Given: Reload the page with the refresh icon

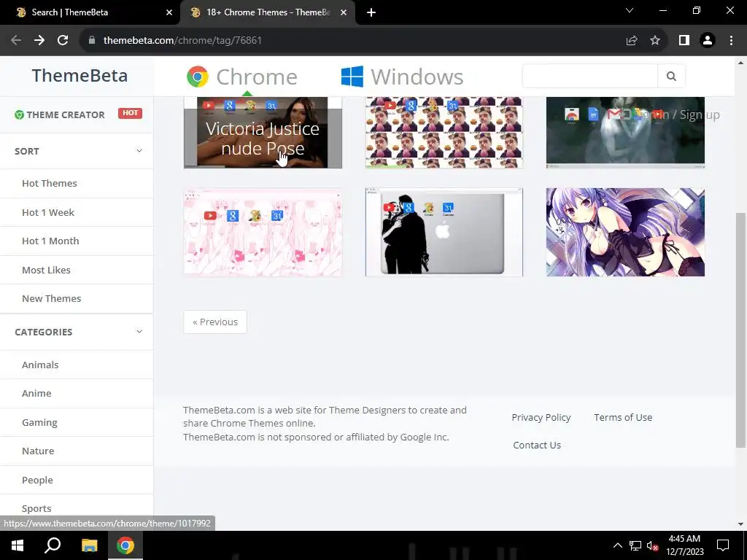Looking at the screenshot, I should point(63,41).
